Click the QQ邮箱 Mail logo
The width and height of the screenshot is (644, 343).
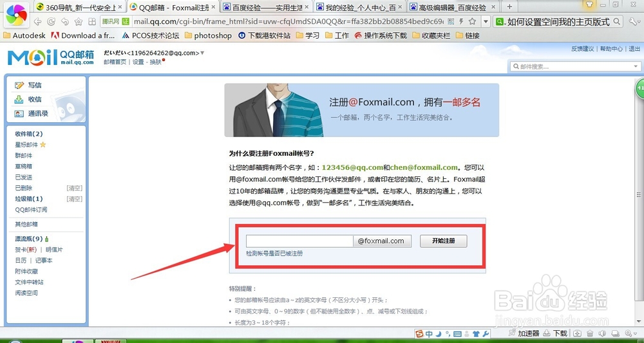click(x=50, y=58)
